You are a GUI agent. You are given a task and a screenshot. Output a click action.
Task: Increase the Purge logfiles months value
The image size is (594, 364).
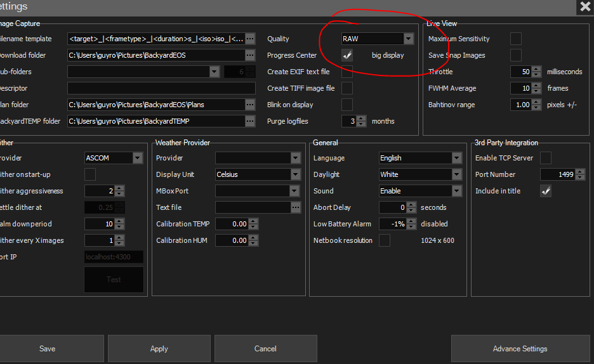click(x=362, y=119)
